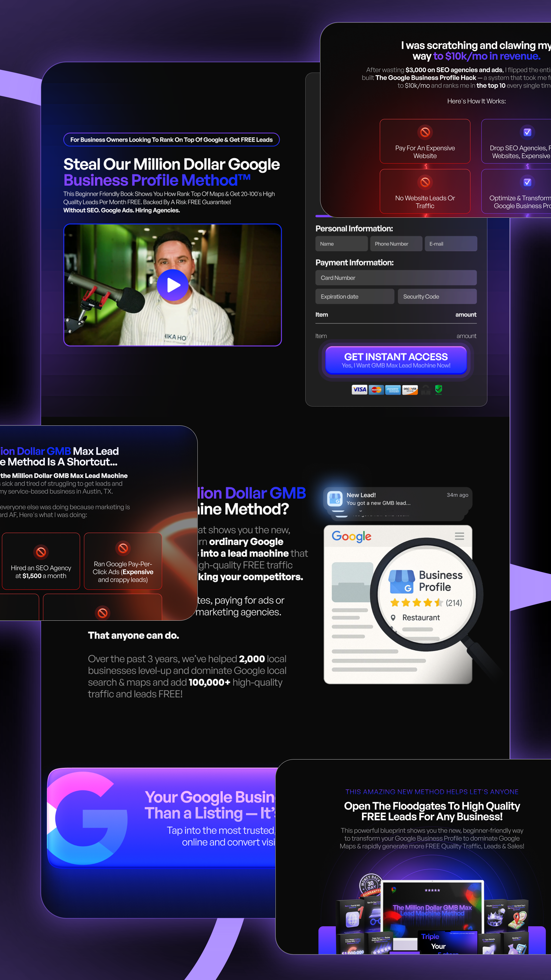The image size is (551, 980).
Task: Click the Card Number field
Action: coord(395,278)
